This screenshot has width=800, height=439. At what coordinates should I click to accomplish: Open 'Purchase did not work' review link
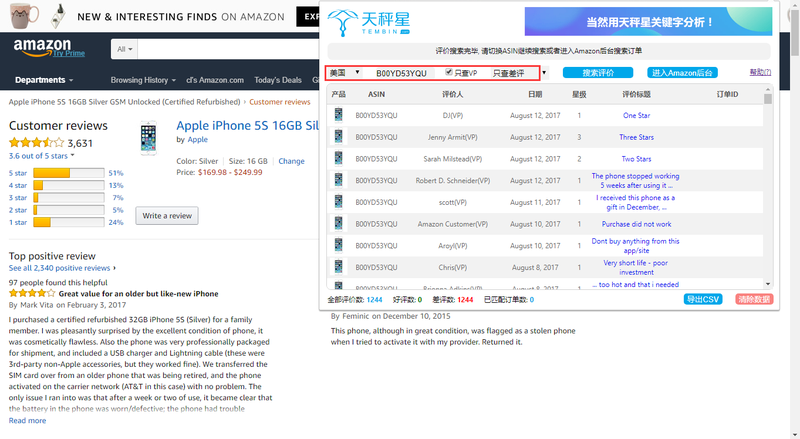click(636, 224)
